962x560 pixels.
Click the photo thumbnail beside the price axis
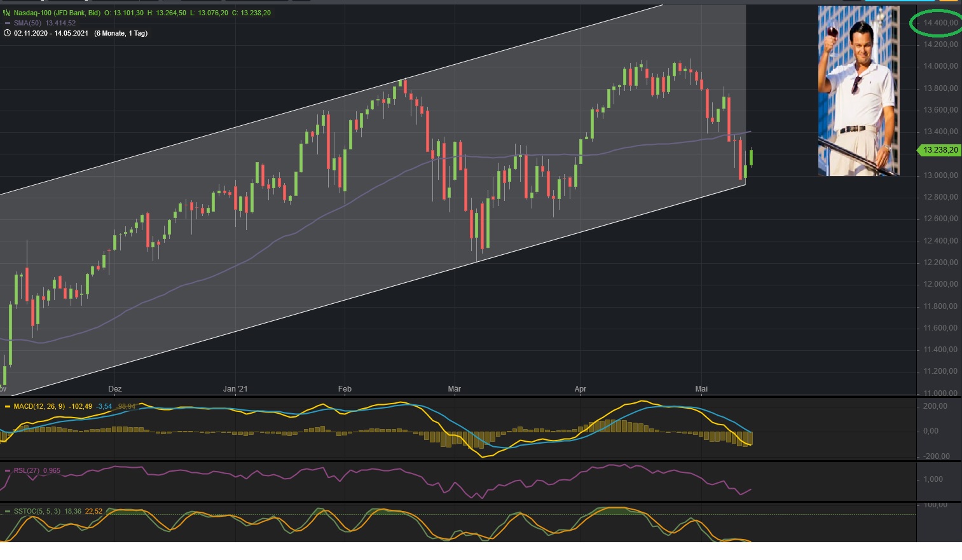coord(858,89)
